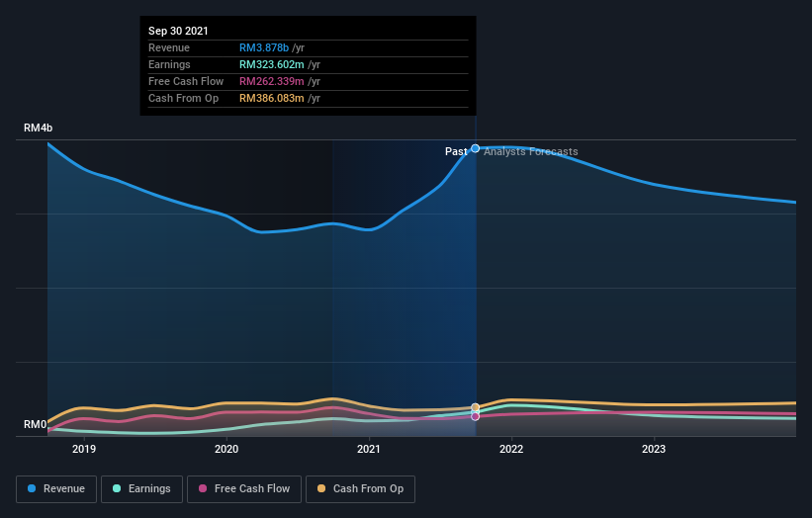
Task: Click the RM3.878b revenue value
Action: click(264, 47)
